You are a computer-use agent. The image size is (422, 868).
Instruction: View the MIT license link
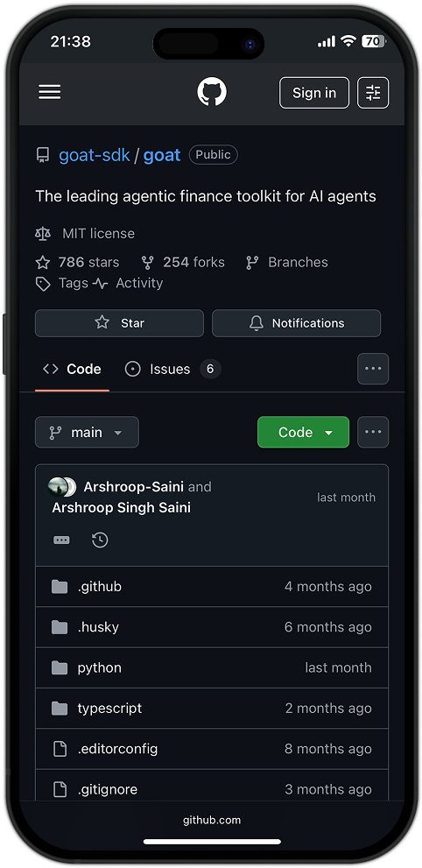pyautogui.click(x=98, y=234)
